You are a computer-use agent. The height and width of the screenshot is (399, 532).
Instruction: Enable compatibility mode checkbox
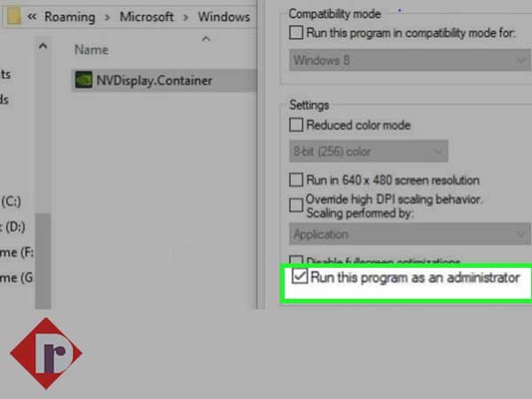coord(296,33)
